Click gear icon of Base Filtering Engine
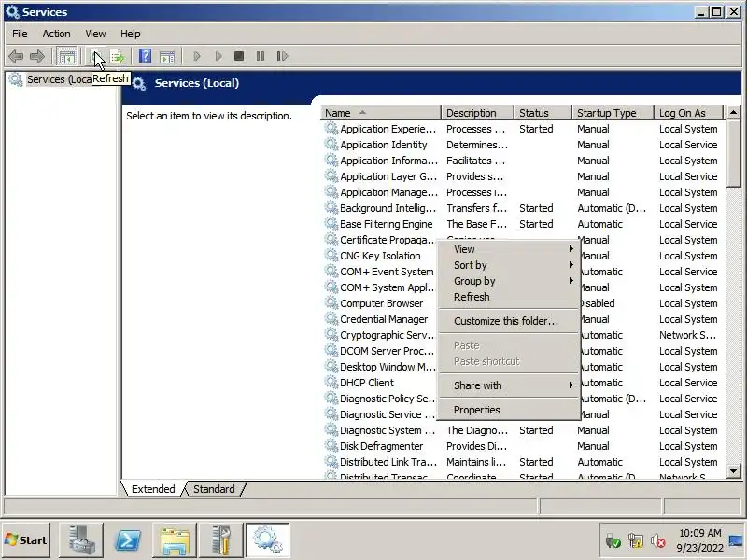The height and width of the screenshot is (560, 747). (331, 224)
